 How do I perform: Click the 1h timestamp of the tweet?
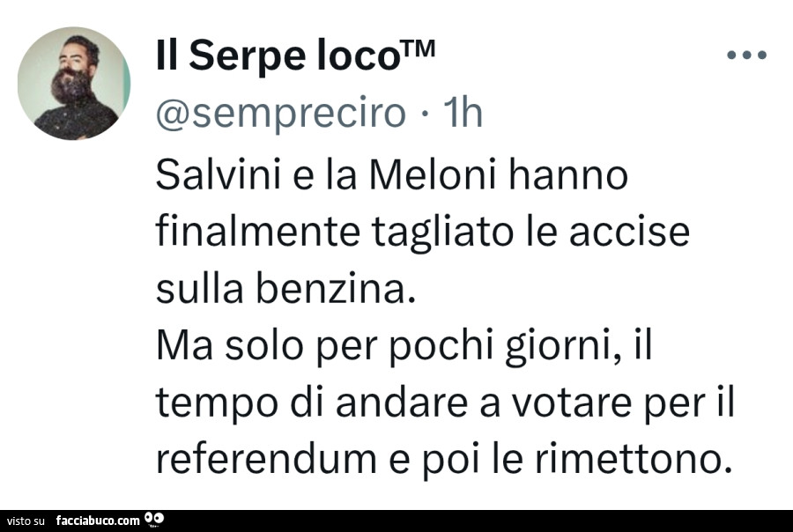[x=463, y=114]
